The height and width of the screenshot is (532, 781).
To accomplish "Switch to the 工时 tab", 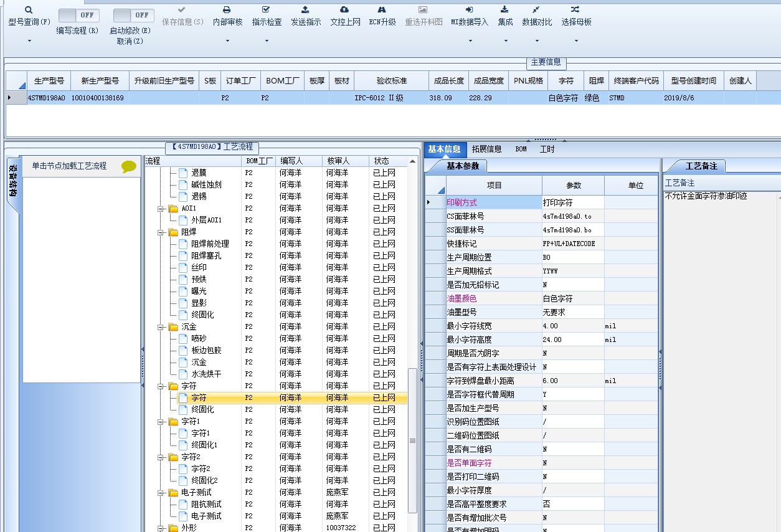I will [547, 150].
